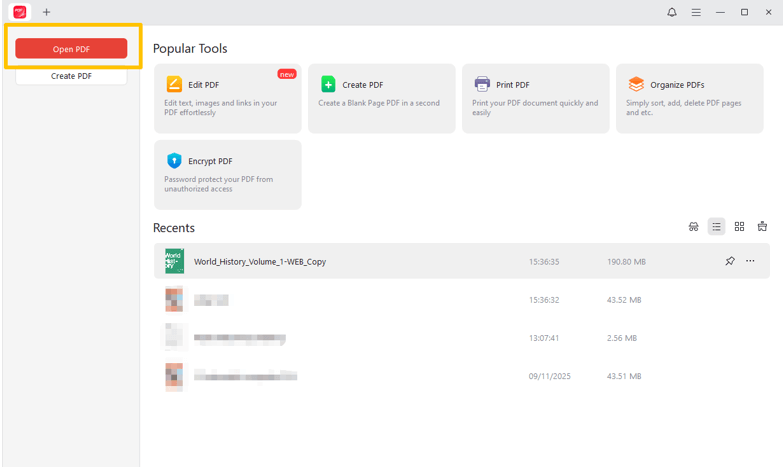This screenshot has width=783, height=467.
Task: Clear recents with the broom icon
Action: coord(763,227)
